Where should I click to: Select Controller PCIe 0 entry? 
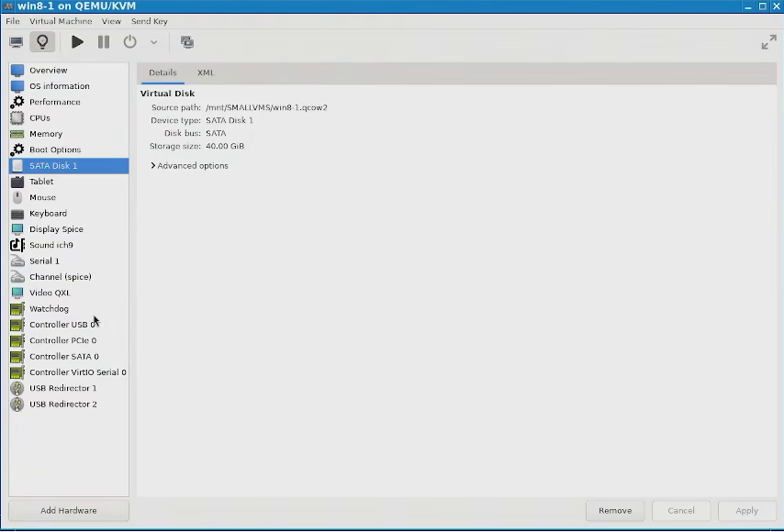pyautogui.click(x=69, y=340)
